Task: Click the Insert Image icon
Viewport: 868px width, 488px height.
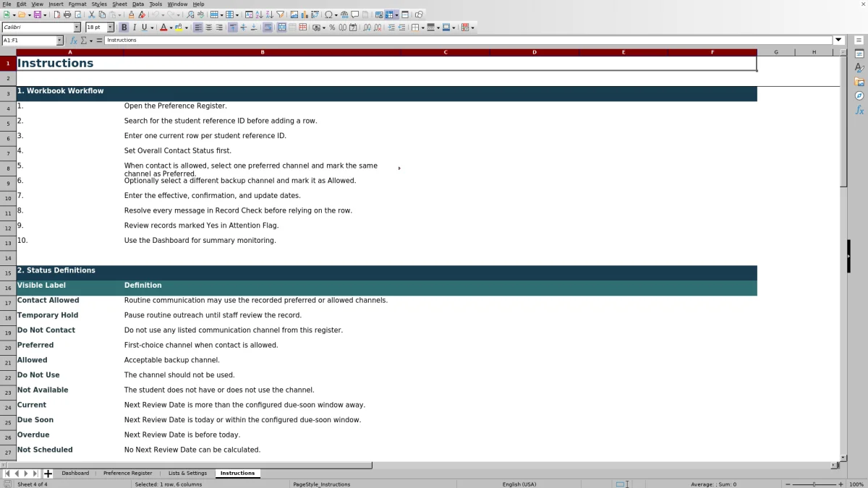Action: pyautogui.click(x=294, y=14)
